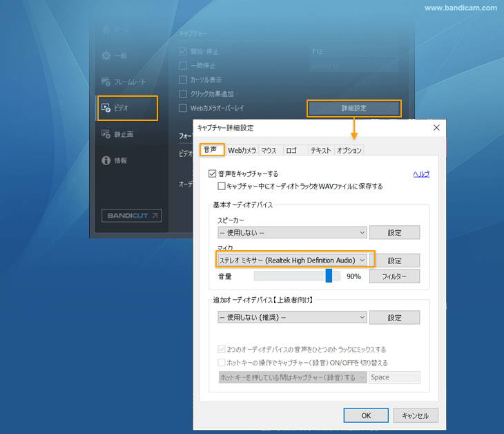Click the home icon in Bandicam sidebar
The height and width of the screenshot is (434, 504).
point(106,30)
